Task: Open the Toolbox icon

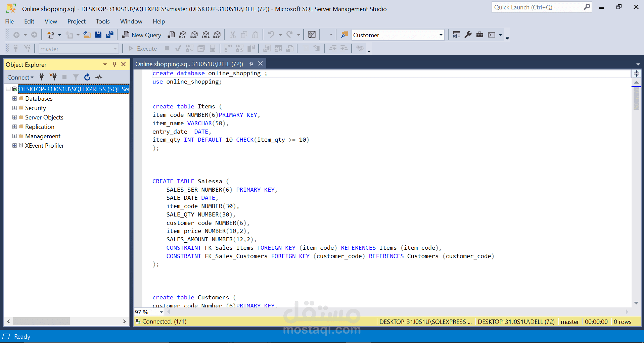Action: pyautogui.click(x=480, y=35)
